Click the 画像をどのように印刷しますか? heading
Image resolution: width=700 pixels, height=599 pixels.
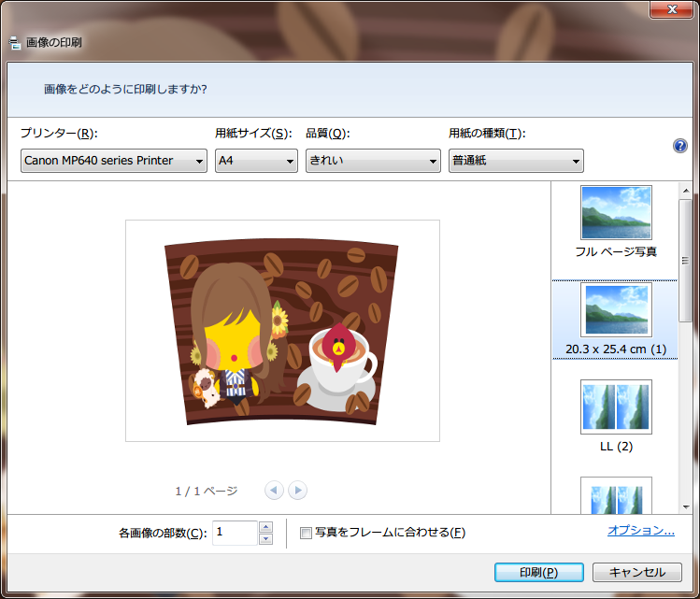[x=125, y=90]
